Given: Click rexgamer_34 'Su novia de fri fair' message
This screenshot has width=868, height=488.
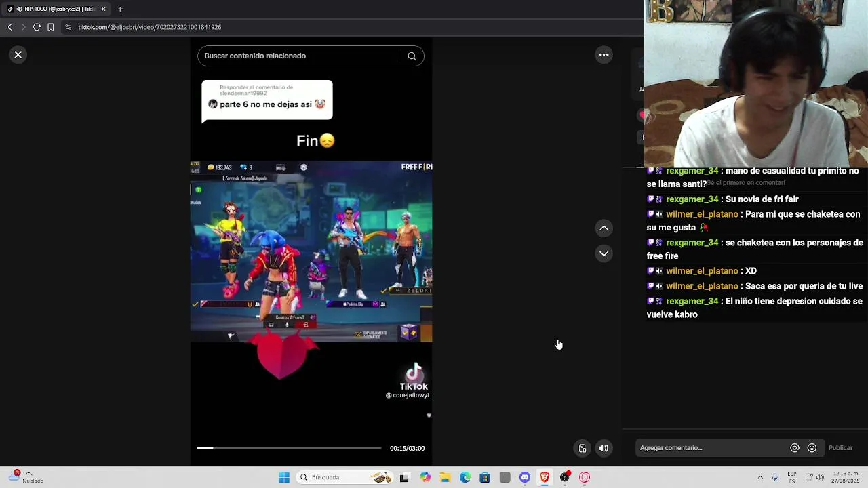Looking at the screenshot, I should [723, 199].
